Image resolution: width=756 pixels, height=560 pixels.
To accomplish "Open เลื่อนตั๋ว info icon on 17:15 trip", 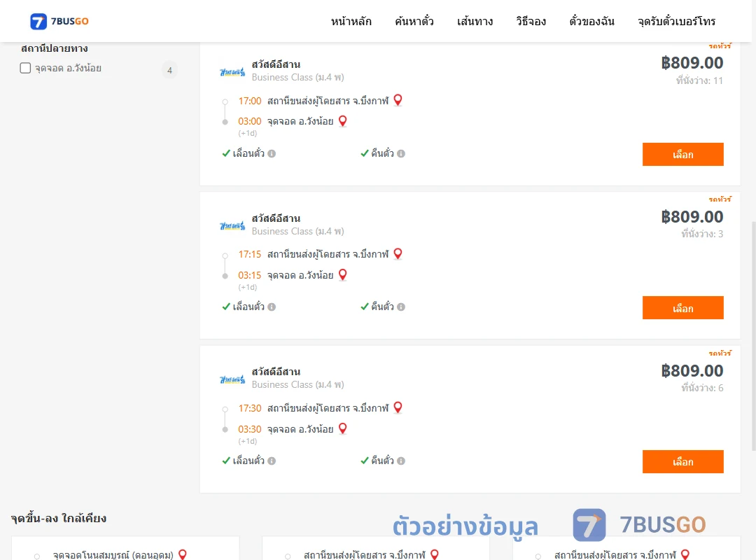I will (x=272, y=307).
